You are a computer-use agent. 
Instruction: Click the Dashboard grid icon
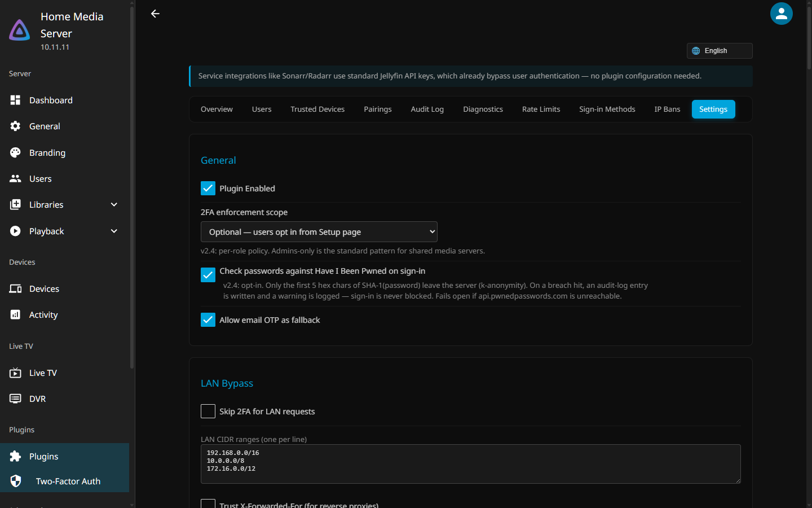pos(15,100)
